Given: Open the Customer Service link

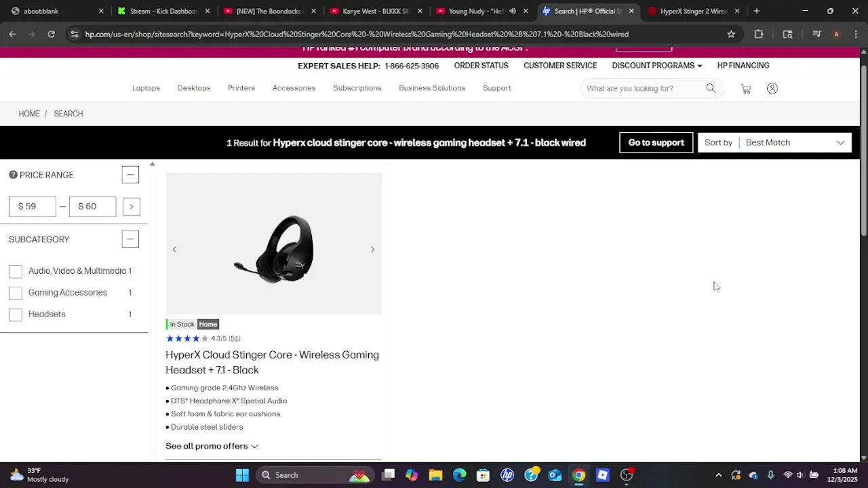Looking at the screenshot, I should pyautogui.click(x=560, y=66).
